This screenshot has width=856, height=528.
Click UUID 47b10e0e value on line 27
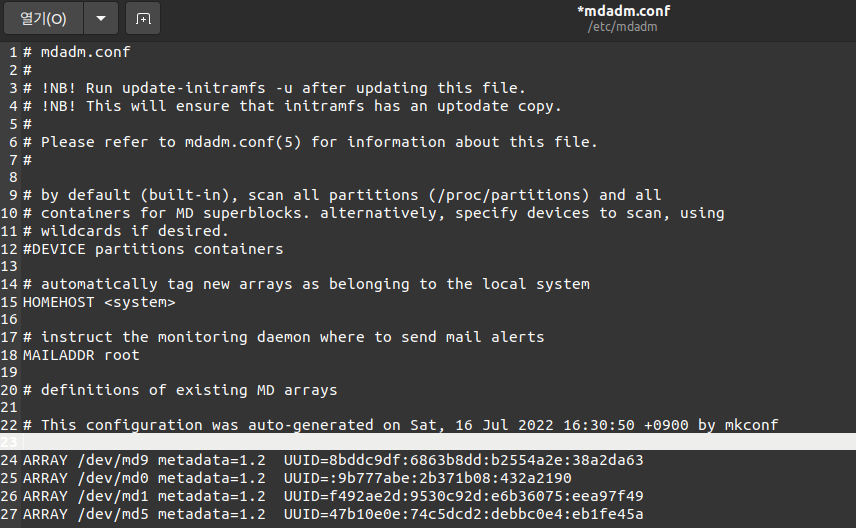pos(463,514)
